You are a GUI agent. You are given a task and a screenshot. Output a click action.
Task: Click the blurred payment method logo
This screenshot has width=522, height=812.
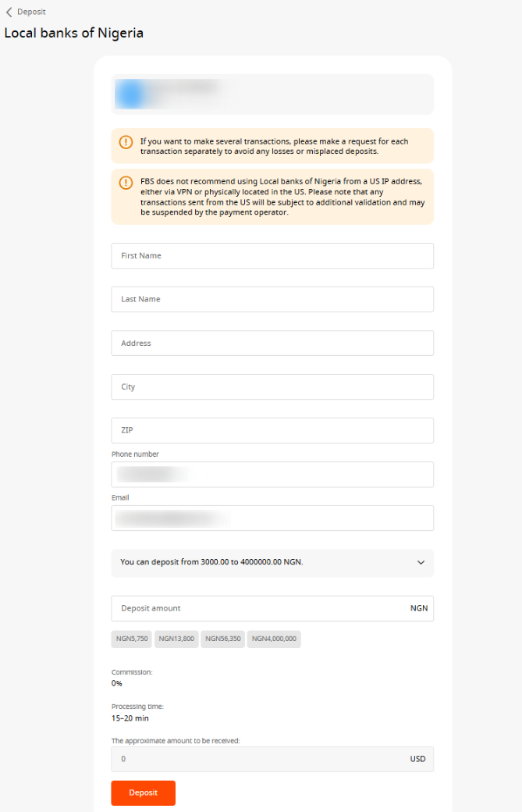[x=130, y=94]
